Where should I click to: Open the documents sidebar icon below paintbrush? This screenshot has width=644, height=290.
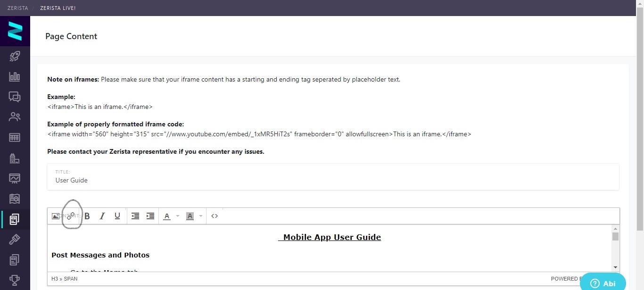[15, 260]
